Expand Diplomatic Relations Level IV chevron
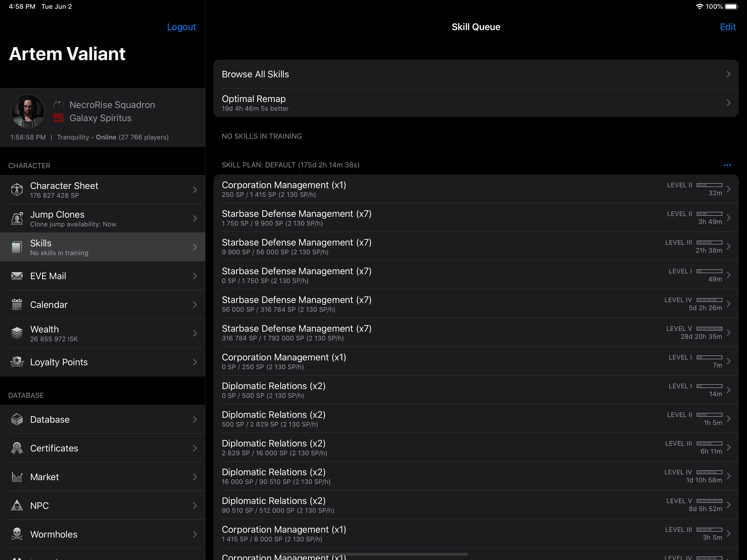The height and width of the screenshot is (560, 747). click(728, 476)
